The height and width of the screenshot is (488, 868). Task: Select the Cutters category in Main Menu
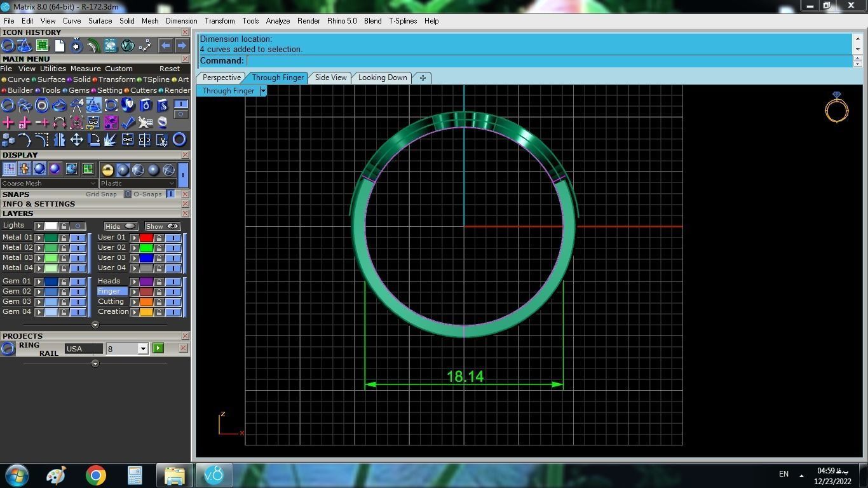(140, 90)
